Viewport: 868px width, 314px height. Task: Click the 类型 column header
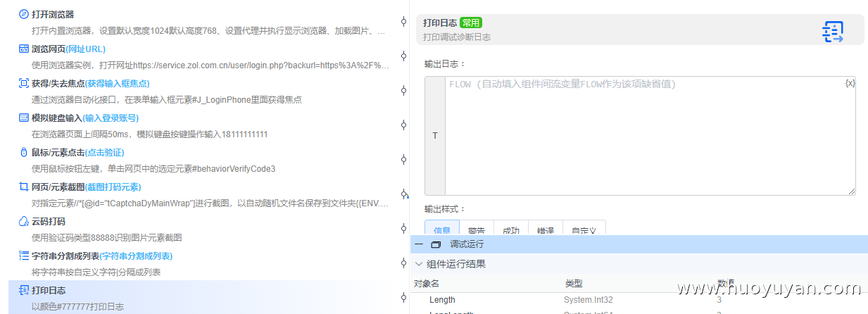point(574,284)
